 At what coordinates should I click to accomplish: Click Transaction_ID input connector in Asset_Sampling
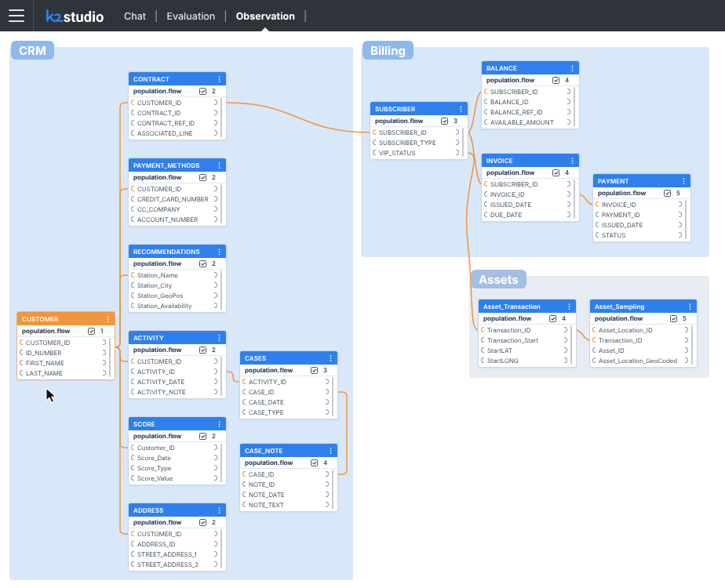point(594,340)
